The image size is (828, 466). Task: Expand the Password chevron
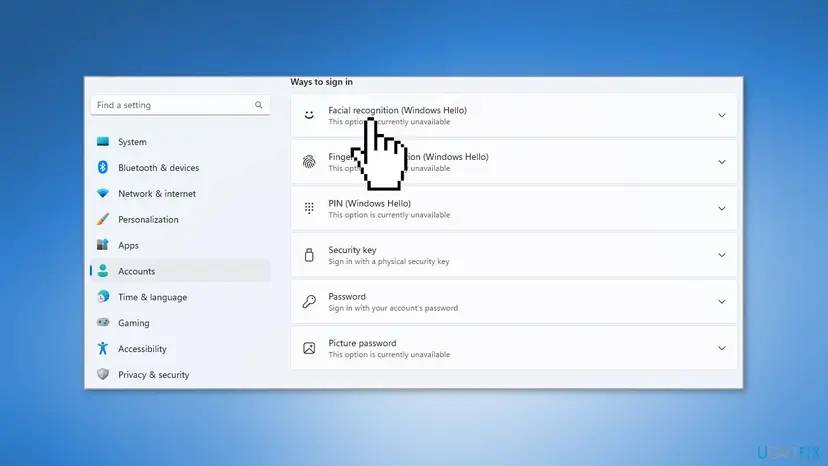pos(721,302)
